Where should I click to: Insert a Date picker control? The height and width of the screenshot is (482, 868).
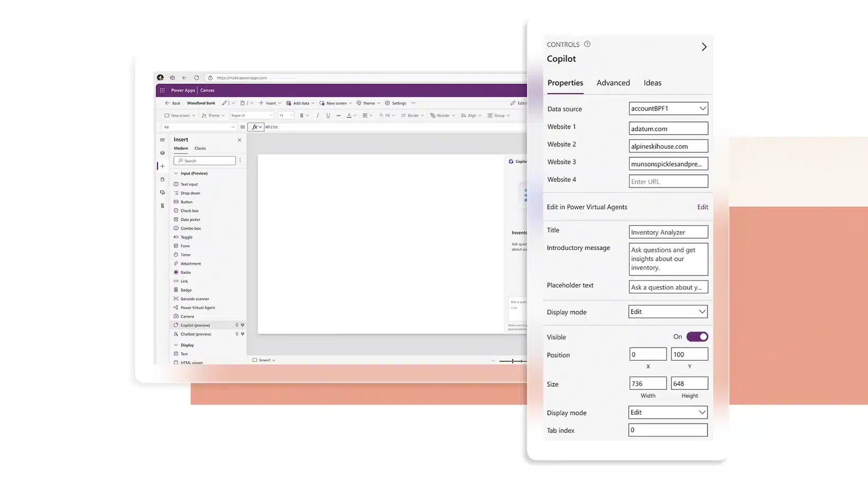(187, 220)
